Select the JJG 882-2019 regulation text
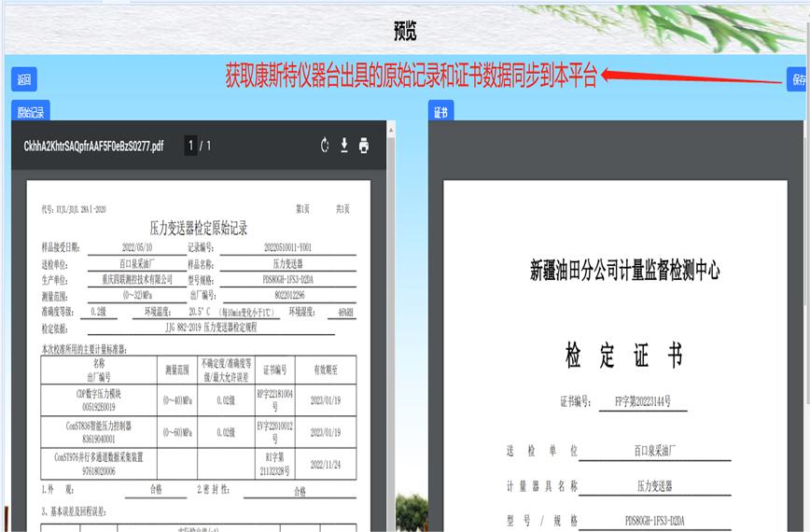This screenshot has width=810, height=532. coord(211,328)
